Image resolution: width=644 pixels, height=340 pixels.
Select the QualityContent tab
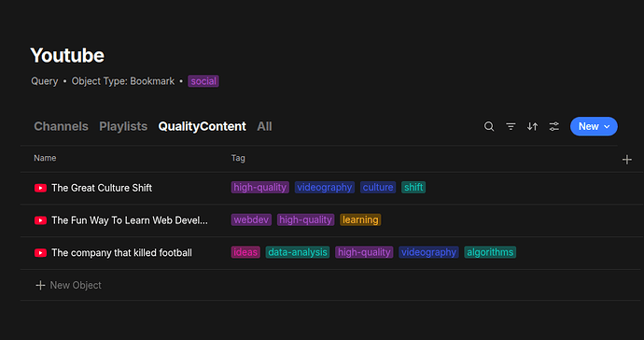click(x=203, y=126)
